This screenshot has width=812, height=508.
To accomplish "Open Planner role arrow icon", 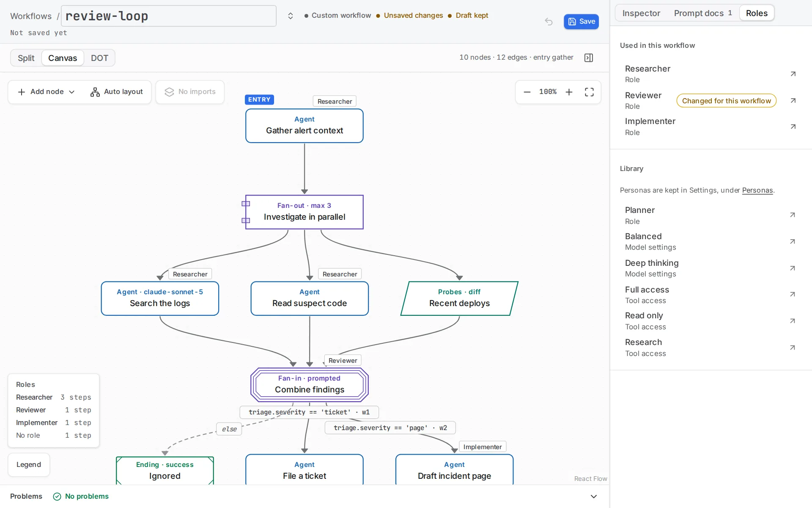I will coord(793,215).
